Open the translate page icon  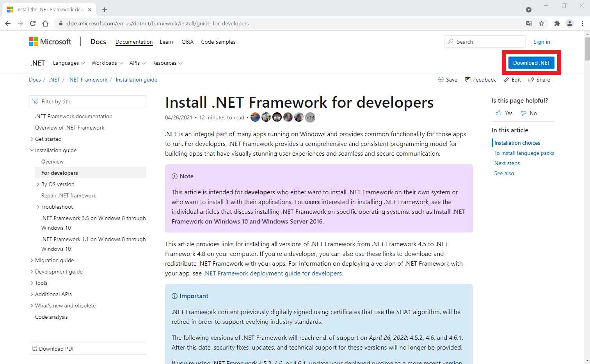point(529,23)
